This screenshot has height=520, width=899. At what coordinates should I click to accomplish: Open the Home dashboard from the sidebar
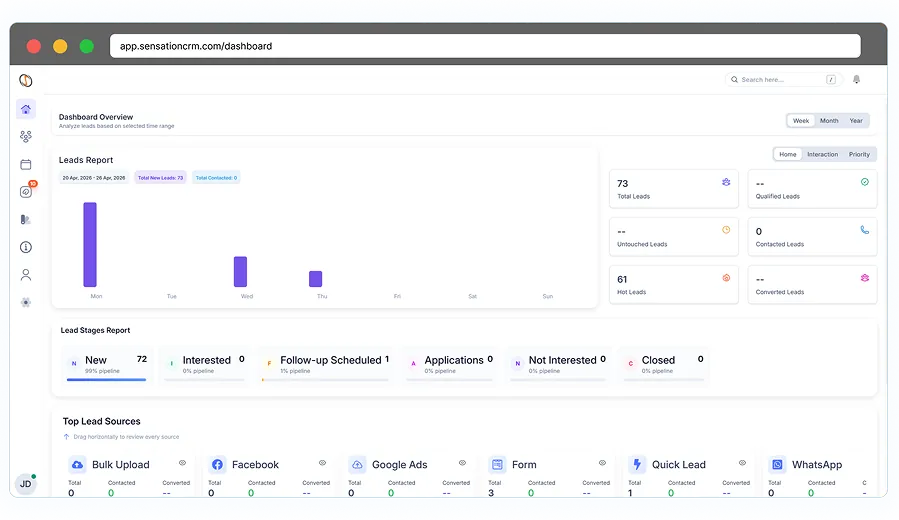click(26, 109)
